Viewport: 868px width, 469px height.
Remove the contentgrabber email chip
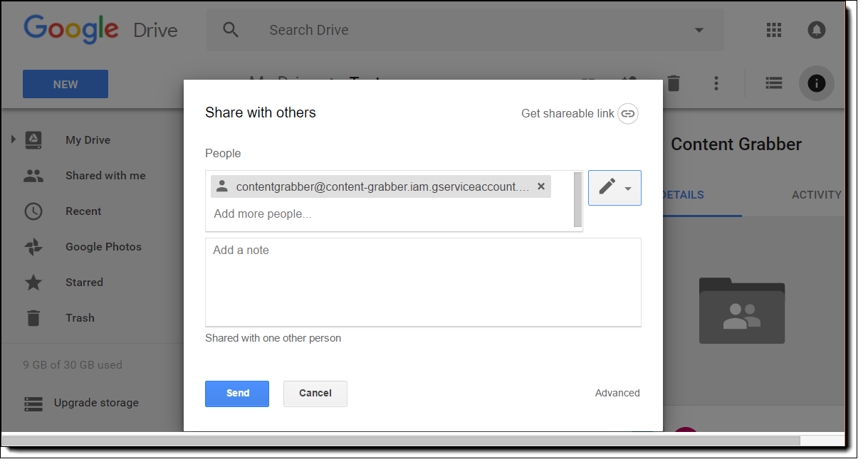click(x=541, y=186)
